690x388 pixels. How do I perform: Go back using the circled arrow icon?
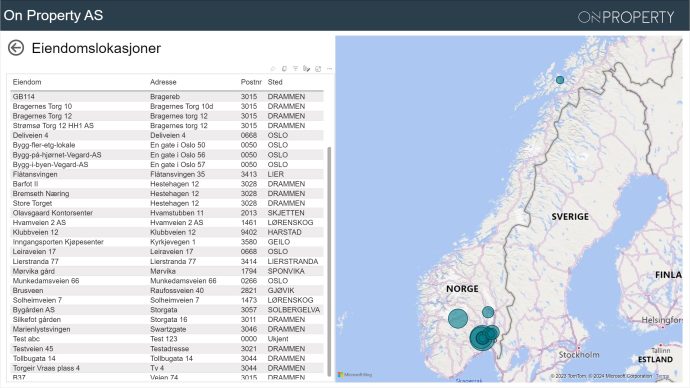(16, 48)
